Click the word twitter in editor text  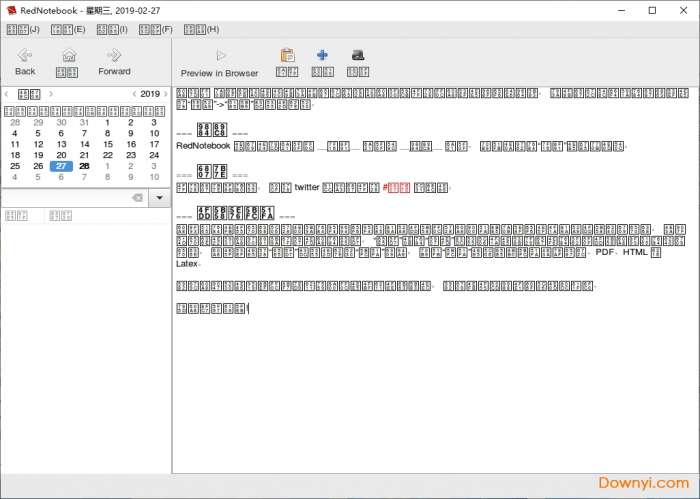[307, 187]
